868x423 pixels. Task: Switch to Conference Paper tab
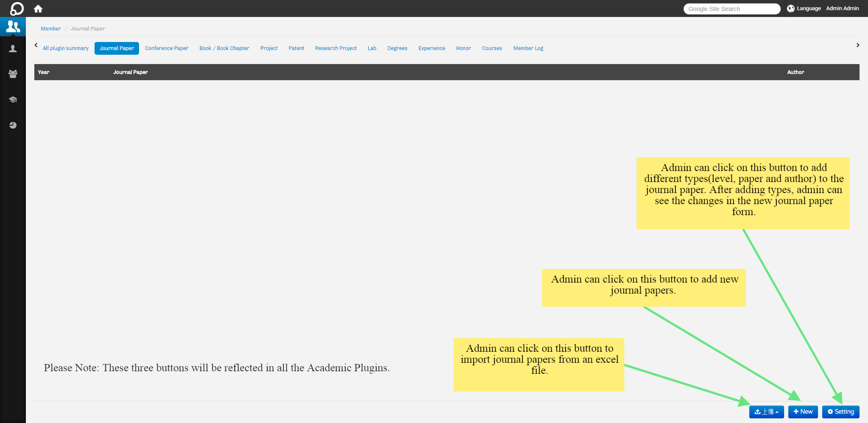pyautogui.click(x=167, y=48)
